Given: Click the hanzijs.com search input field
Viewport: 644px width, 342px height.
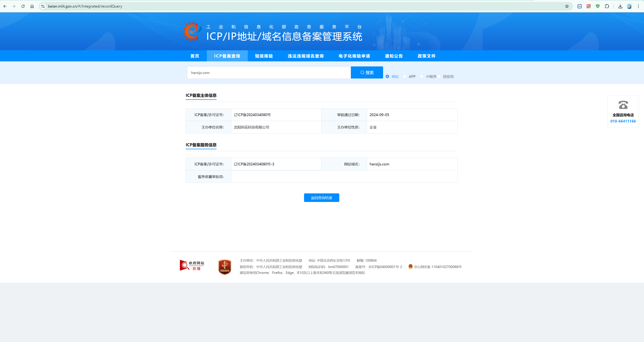Looking at the screenshot, I should pyautogui.click(x=269, y=73).
